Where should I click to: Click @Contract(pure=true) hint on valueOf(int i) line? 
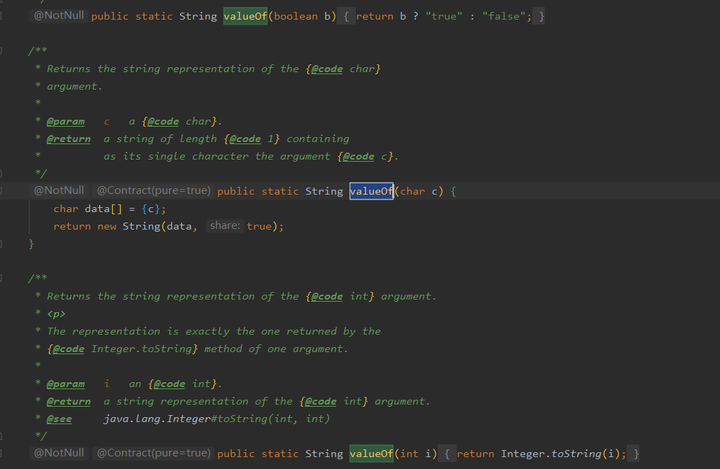(x=153, y=453)
